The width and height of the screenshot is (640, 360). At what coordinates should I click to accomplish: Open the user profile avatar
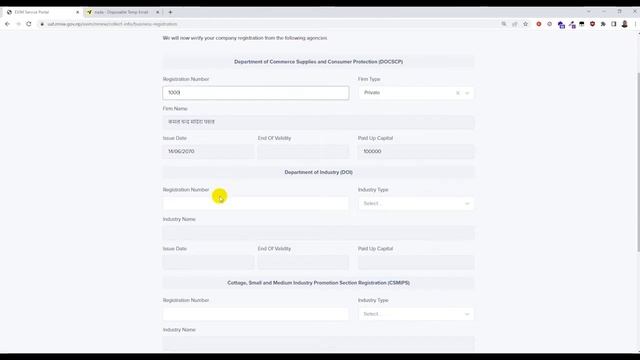click(x=624, y=24)
